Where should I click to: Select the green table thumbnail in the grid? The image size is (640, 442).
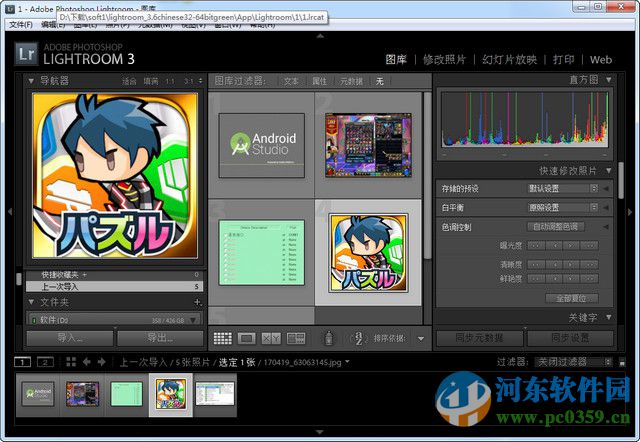coord(262,253)
